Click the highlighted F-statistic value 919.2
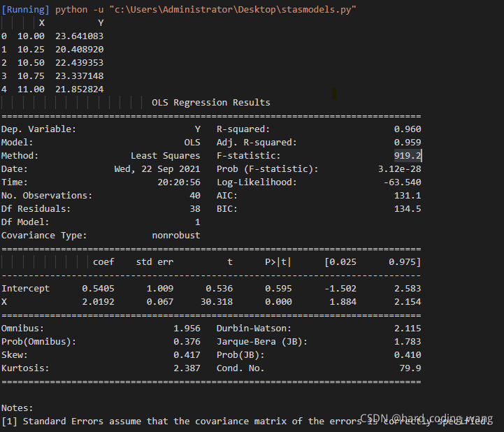This screenshot has width=504, height=432. (408, 156)
